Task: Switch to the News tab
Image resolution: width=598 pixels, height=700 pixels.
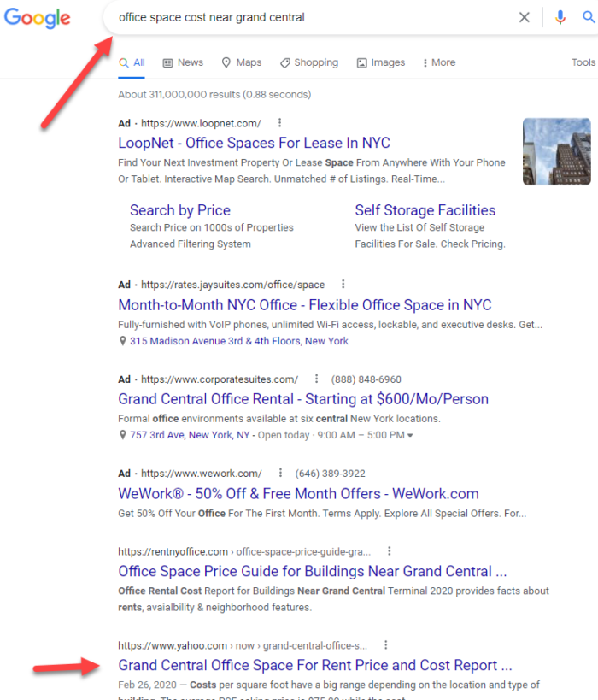Action: click(x=183, y=62)
